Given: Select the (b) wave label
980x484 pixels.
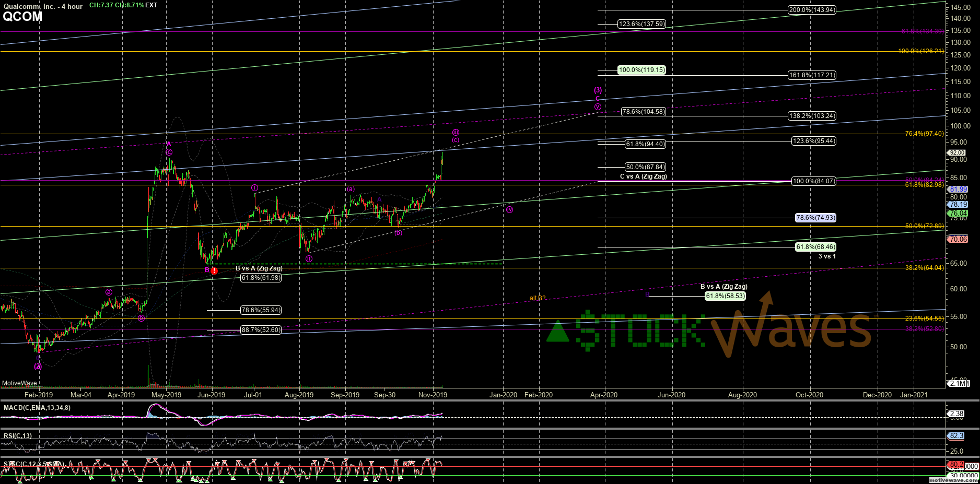Looking at the screenshot, I should click(399, 233).
